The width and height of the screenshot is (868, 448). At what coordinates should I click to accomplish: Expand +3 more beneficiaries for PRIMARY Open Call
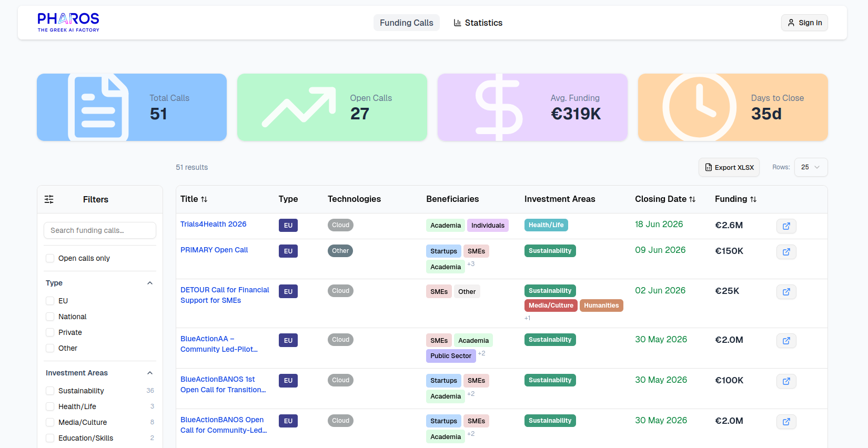pos(471,264)
